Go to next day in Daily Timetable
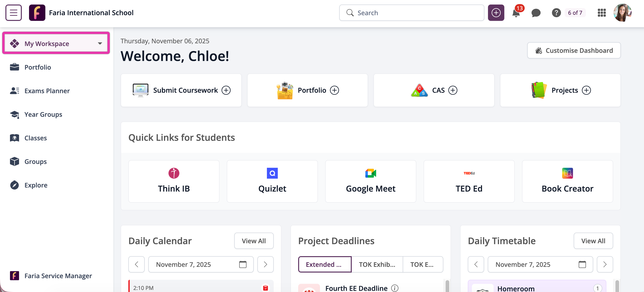Viewport: 644px width, 292px height. [x=605, y=264]
